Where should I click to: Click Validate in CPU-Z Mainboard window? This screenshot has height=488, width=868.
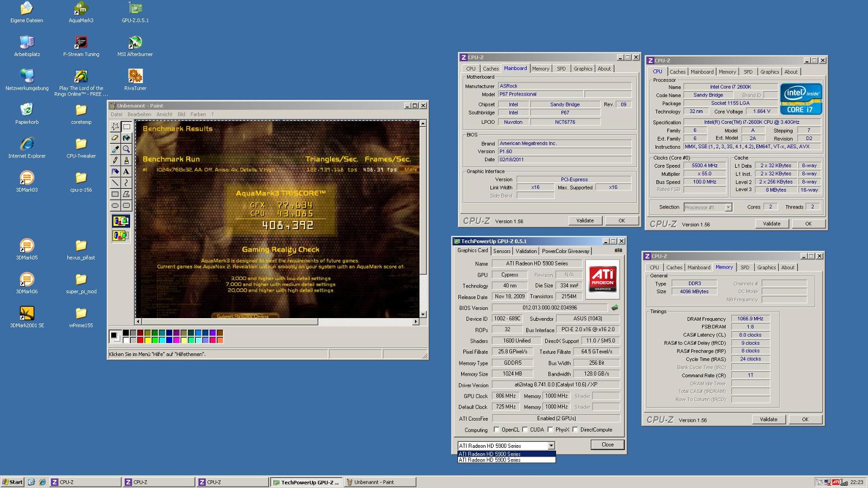585,220
